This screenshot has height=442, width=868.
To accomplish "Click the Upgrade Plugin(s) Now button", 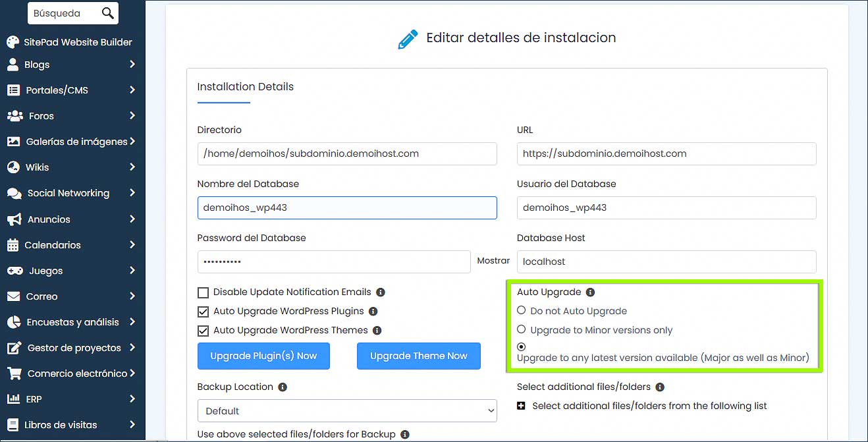I will tap(263, 356).
